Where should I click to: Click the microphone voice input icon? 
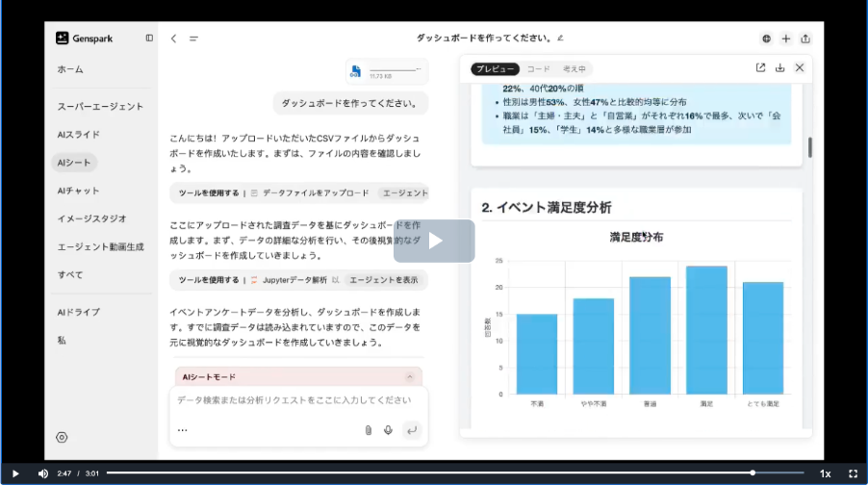[x=388, y=430]
